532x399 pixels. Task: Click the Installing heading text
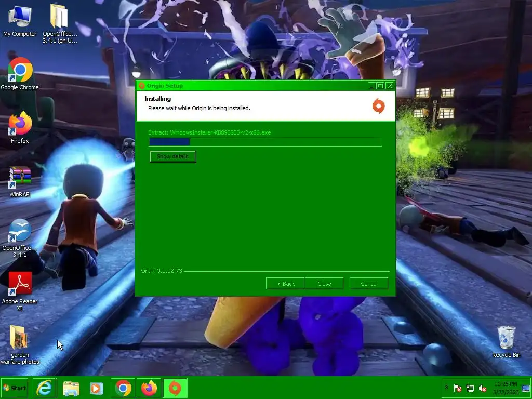158,99
